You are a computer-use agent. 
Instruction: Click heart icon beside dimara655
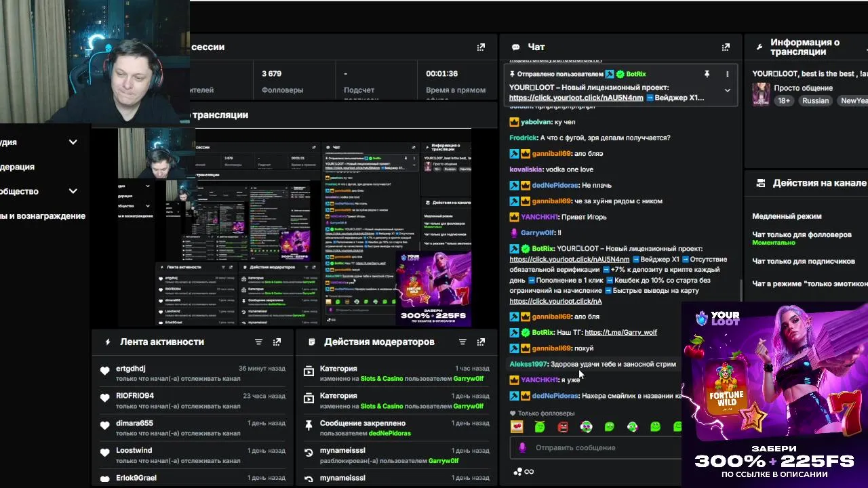point(104,426)
